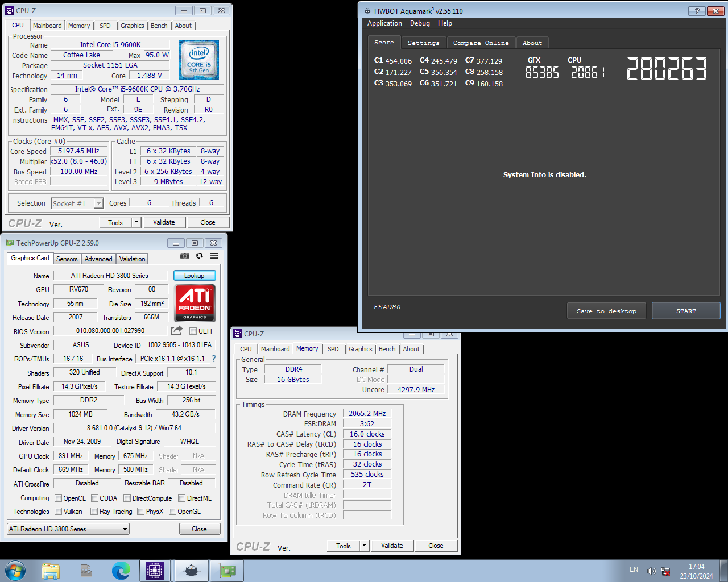Image resolution: width=728 pixels, height=582 pixels.
Task: Click the CPU-Z title bar icon in the top window
Action: click(9, 10)
